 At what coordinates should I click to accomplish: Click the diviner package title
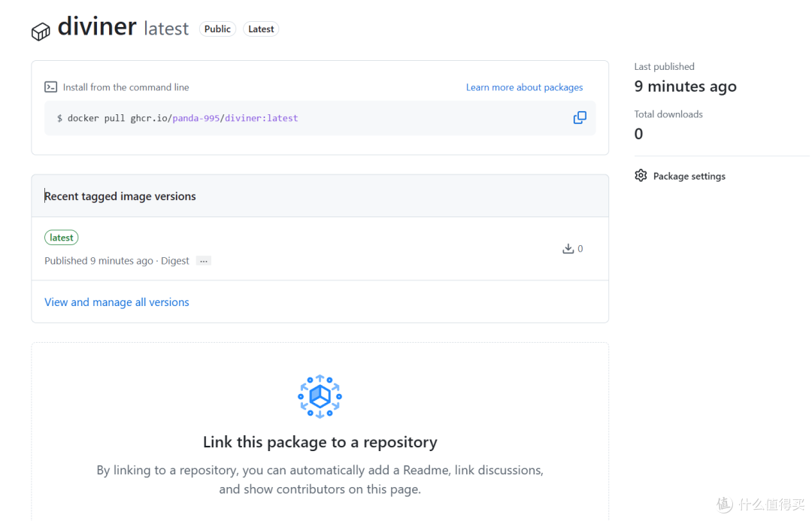(x=97, y=26)
